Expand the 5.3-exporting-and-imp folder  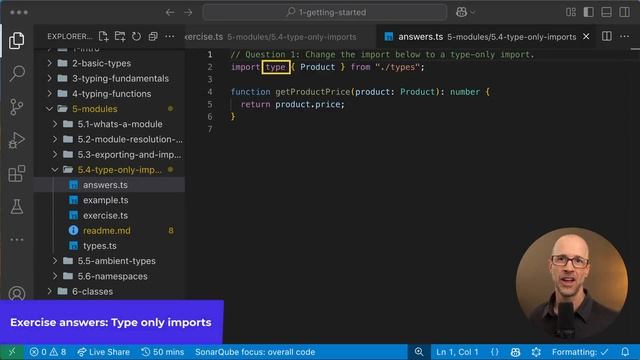[109, 155]
